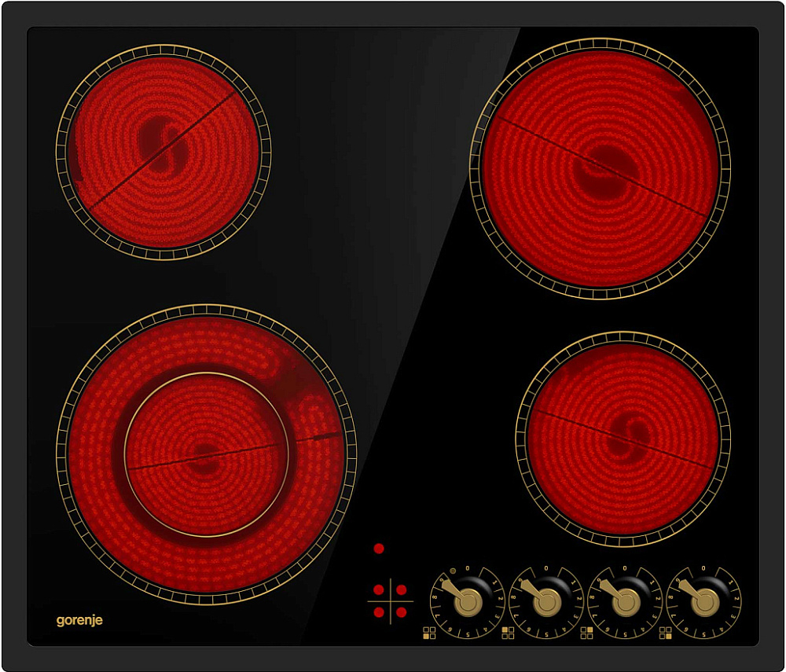The width and height of the screenshot is (786, 672).
Task: Click the rear-right zone icon under third knob
Action: click(586, 631)
